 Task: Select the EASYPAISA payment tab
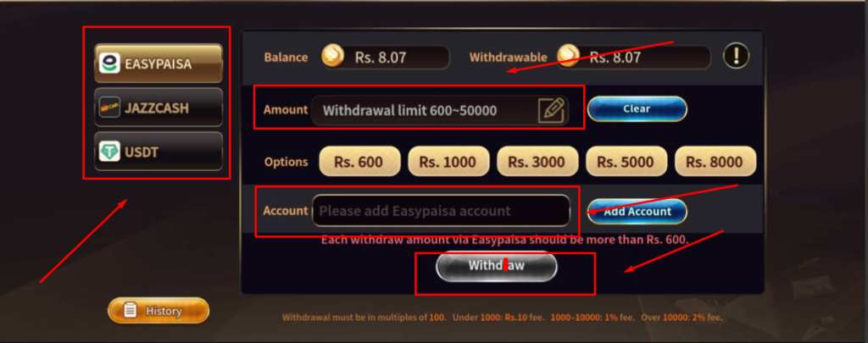tap(159, 63)
